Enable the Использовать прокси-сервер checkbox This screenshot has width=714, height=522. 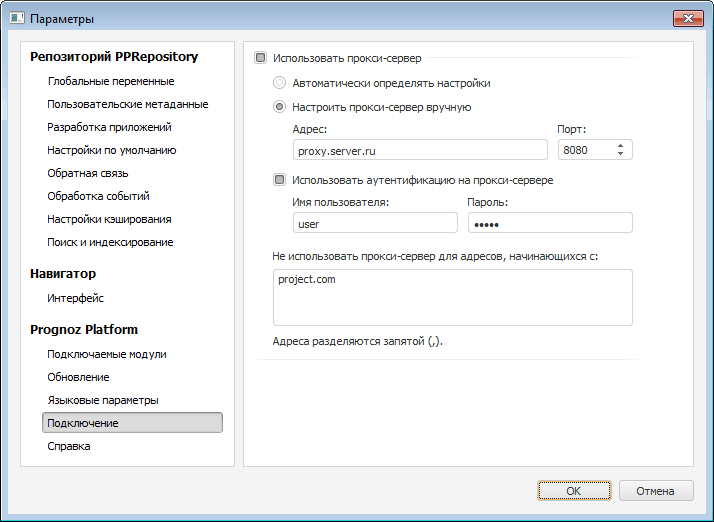(260, 58)
